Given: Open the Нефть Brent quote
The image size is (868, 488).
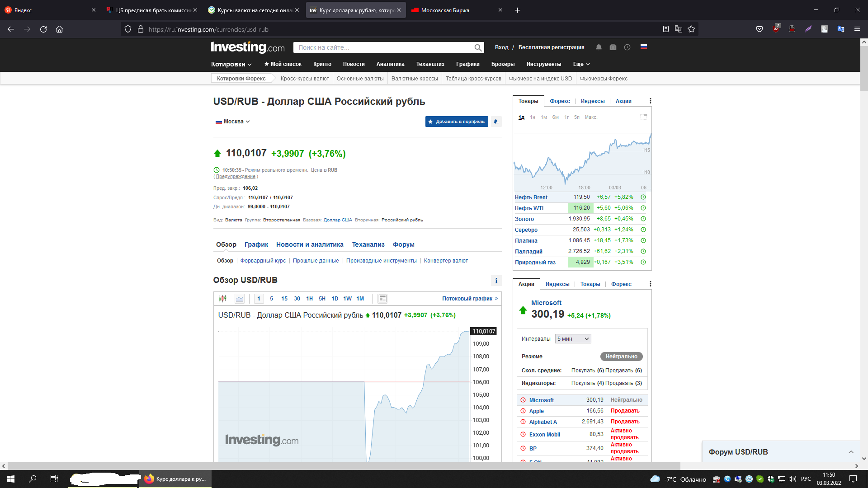Looking at the screenshot, I should coord(531,197).
